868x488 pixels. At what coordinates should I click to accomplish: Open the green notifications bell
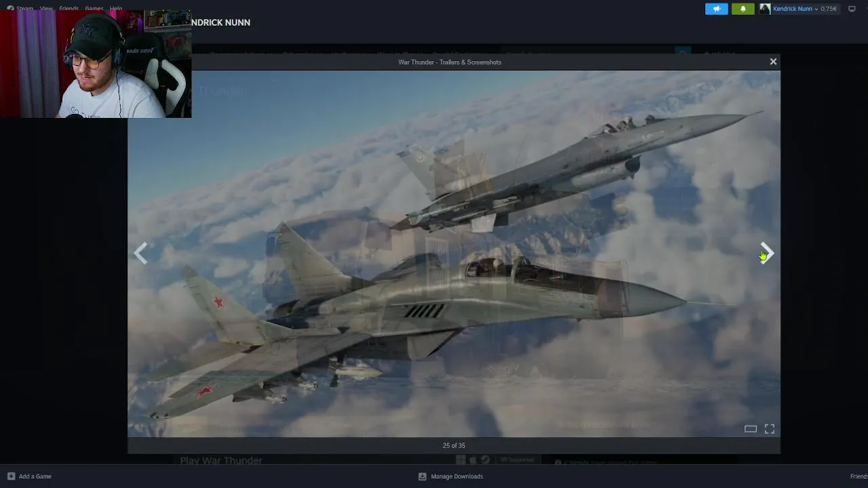(x=743, y=9)
